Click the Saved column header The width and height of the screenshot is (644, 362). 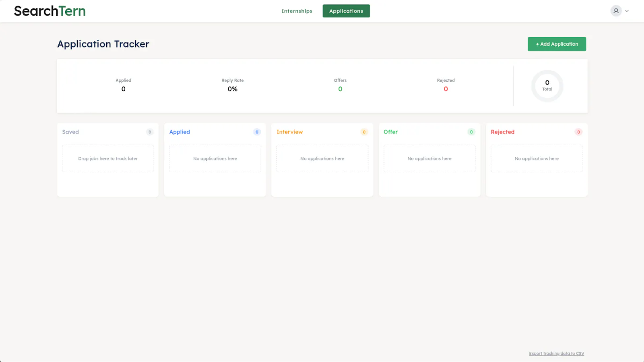coord(70,132)
